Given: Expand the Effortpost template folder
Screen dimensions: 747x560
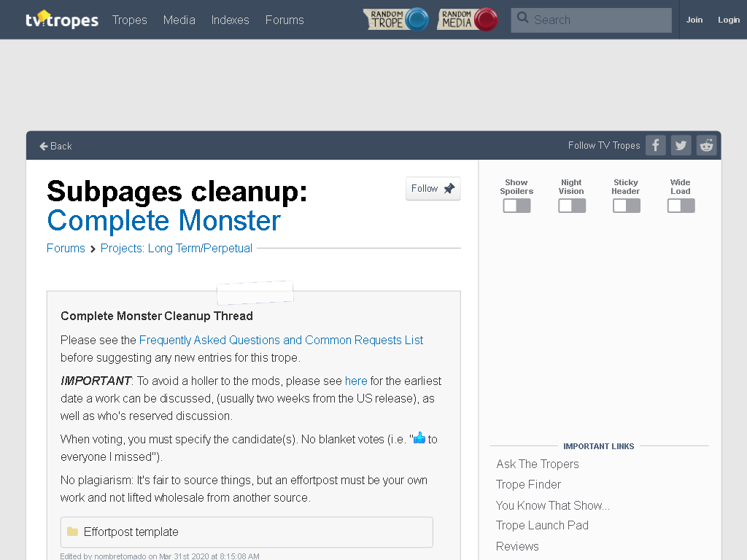Looking at the screenshot, I should 247,532.
